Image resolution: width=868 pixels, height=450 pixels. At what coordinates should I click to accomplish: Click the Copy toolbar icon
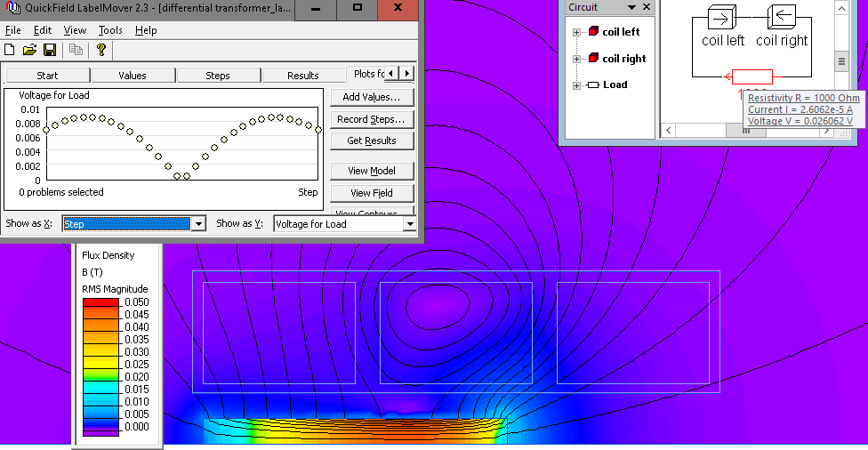(76, 50)
